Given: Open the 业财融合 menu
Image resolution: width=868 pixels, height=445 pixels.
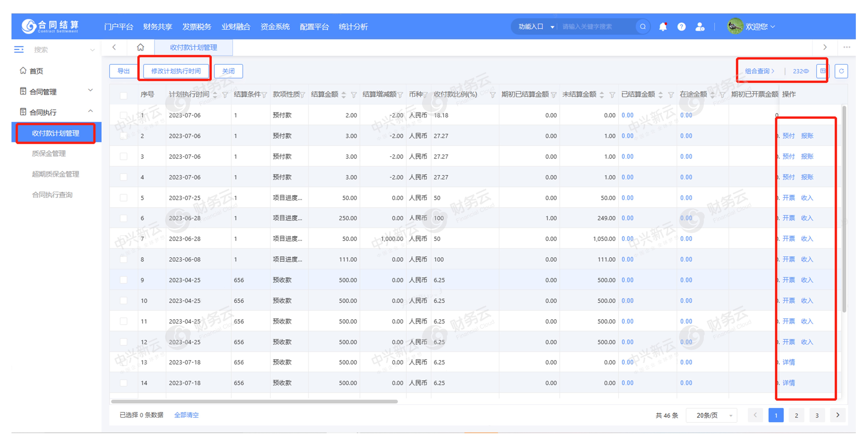Looking at the screenshot, I should [x=236, y=27].
